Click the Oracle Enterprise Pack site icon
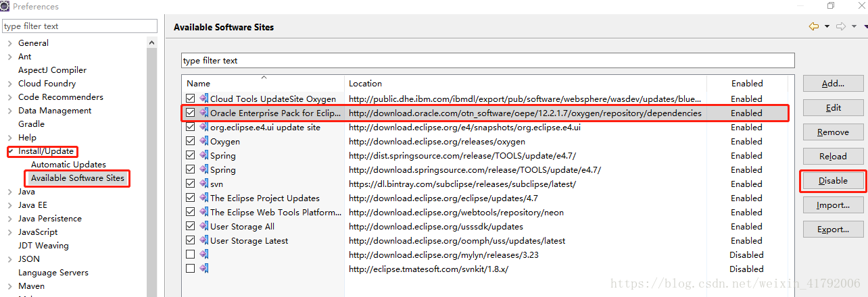The width and height of the screenshot is (868, 297). 203,113
